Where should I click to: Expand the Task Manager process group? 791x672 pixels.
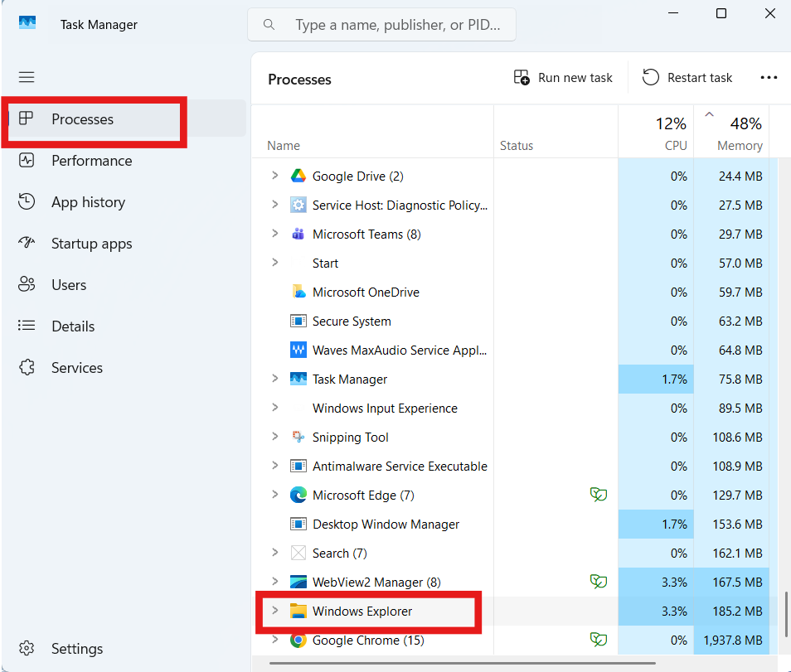(x=275, y=379)
